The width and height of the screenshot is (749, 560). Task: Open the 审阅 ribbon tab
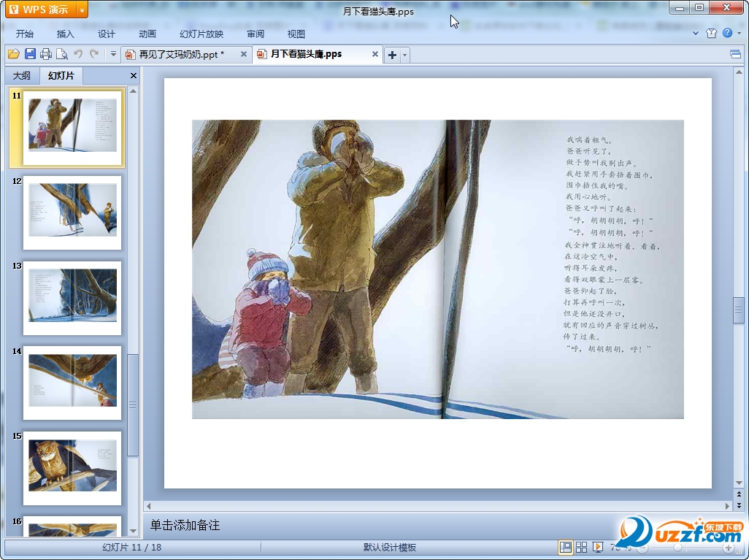tap(256, 34)
